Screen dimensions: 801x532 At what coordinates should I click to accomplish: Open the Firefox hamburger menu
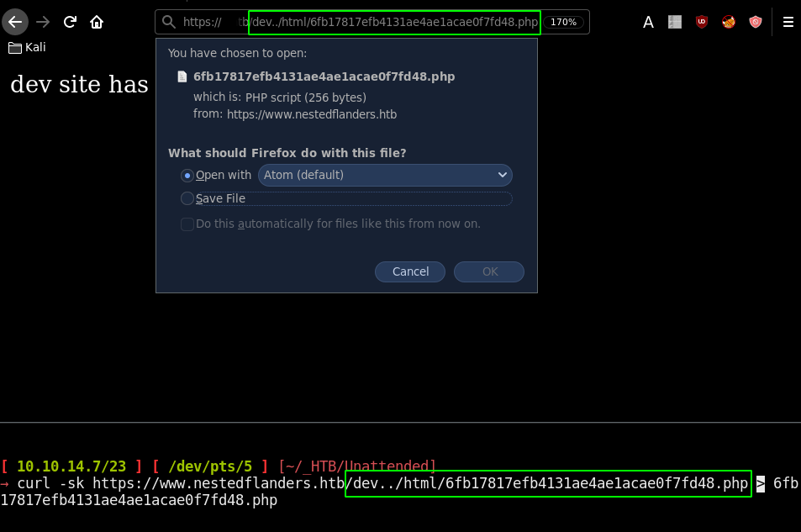pyautogui.click(x=788, y=23)
